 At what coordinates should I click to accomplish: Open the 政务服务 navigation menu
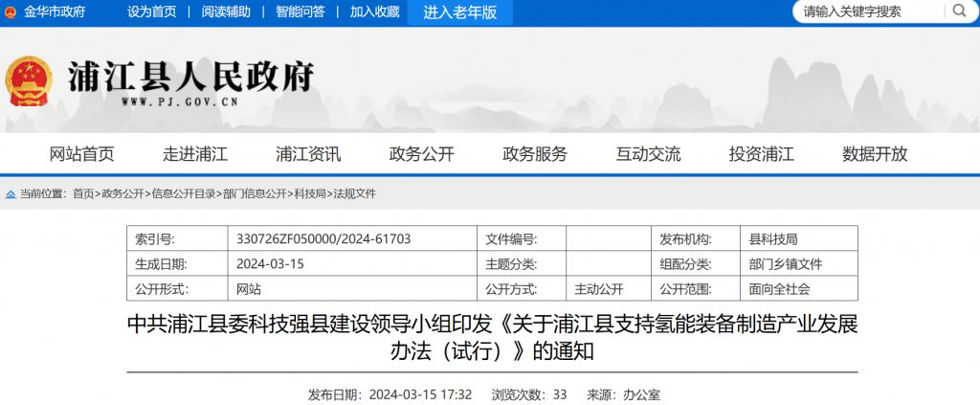coord(535,153)
